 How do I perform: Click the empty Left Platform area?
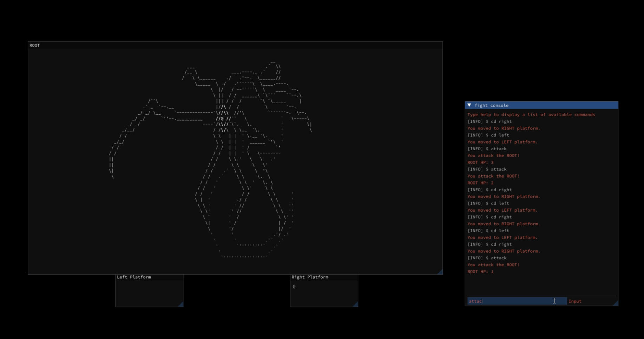[149, 293]
